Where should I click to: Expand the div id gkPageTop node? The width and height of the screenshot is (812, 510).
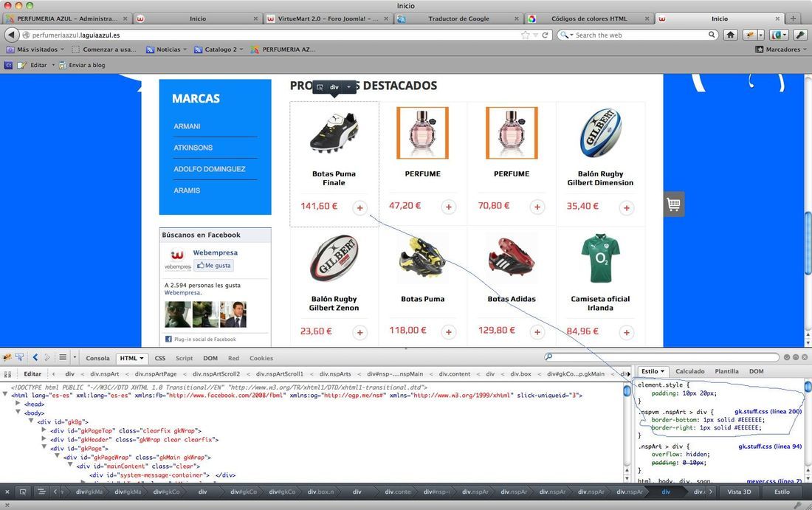click(44, 430)
